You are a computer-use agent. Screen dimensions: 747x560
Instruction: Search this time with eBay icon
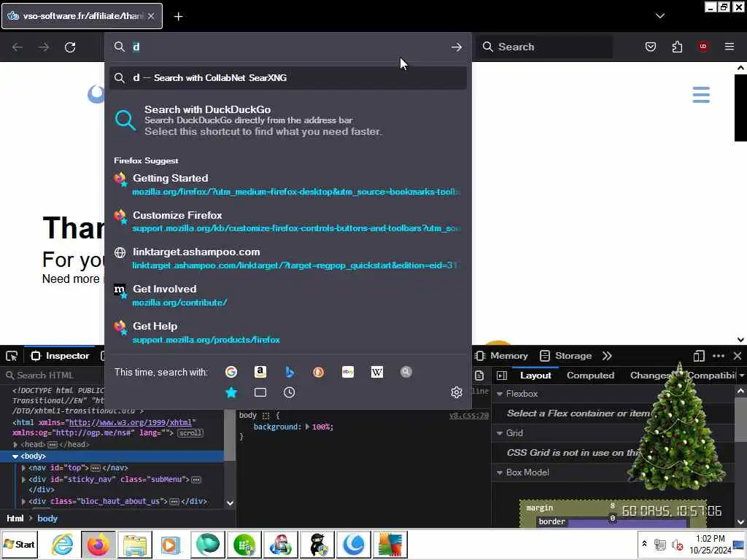point(348,372)
